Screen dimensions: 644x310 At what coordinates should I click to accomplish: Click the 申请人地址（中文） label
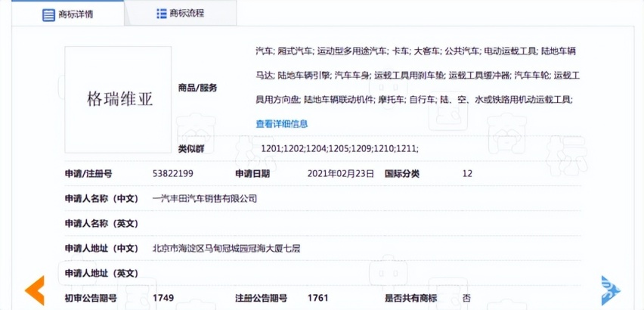[x=101, y=249]
